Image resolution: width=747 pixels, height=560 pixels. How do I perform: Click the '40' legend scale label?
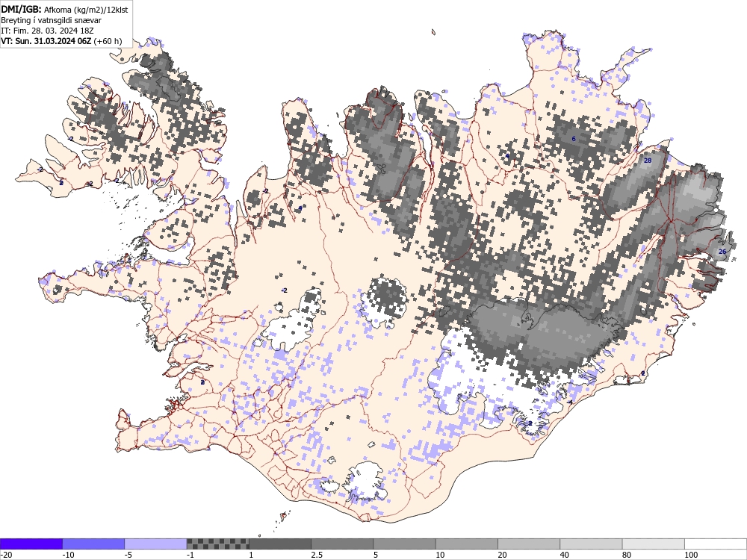click(565, 555)
